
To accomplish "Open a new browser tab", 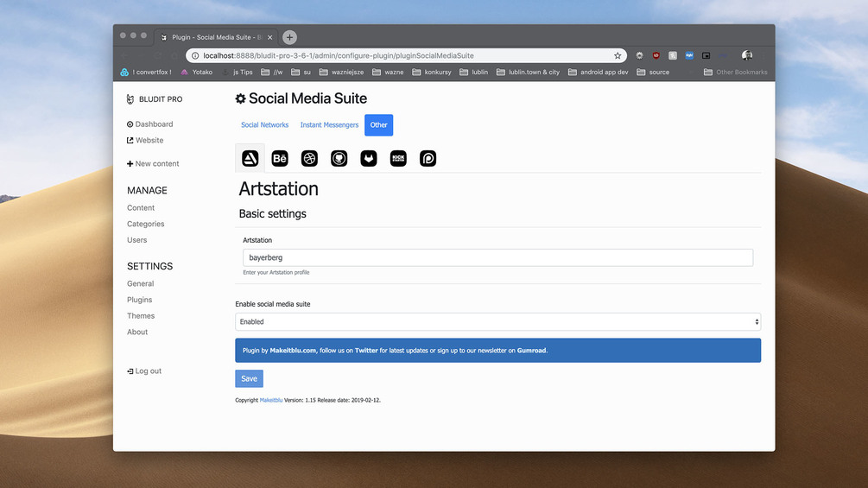I will (x=289, y=37).
